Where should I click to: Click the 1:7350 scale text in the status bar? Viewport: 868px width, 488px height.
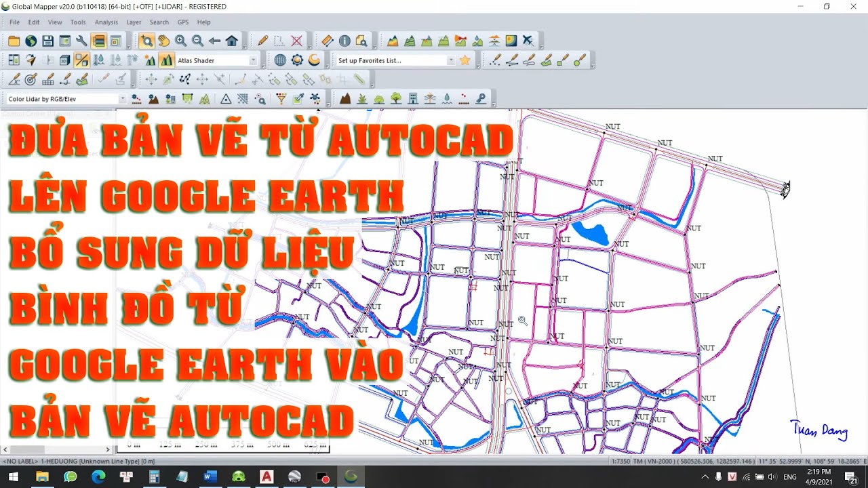[621, 461]
